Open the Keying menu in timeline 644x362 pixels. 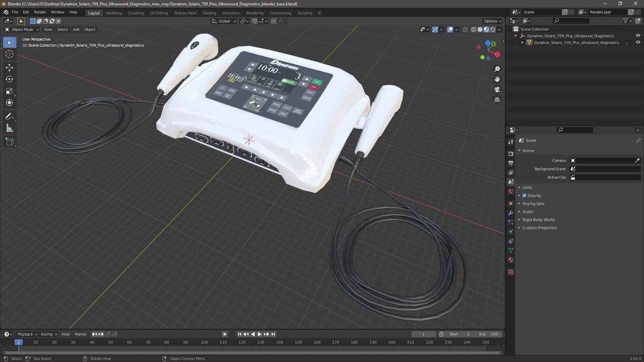tap(49, 334)
